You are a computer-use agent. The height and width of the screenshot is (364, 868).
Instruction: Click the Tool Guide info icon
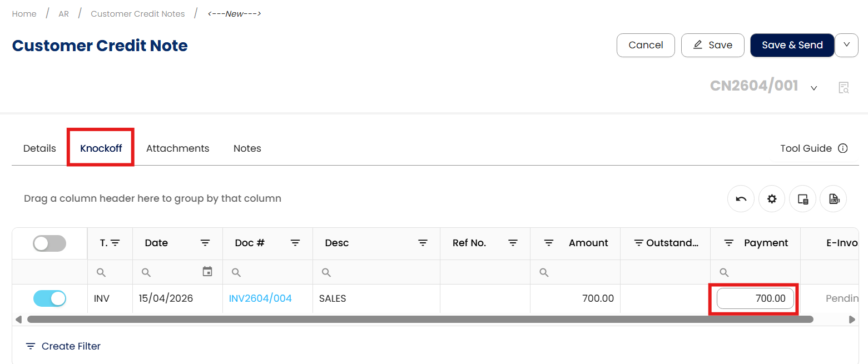[842, 148]
